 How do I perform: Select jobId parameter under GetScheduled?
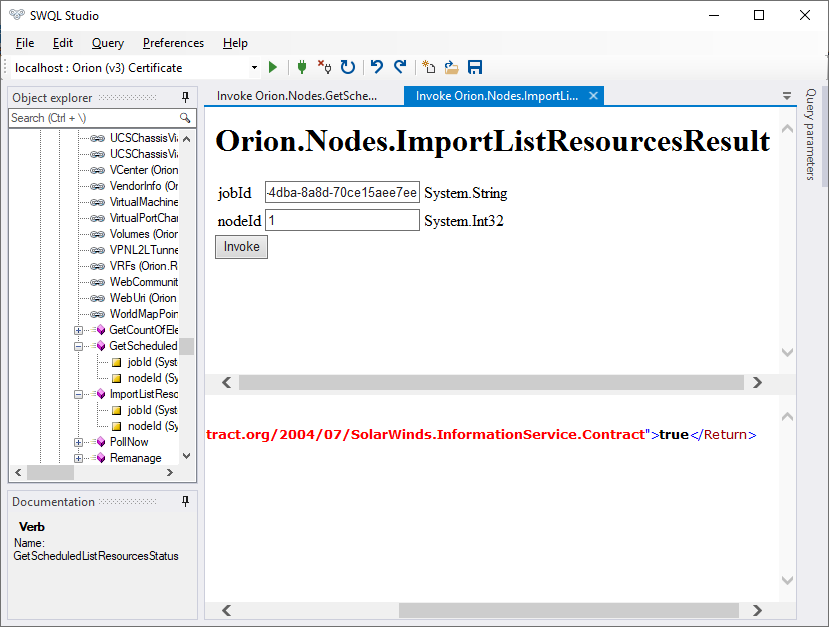152,362
